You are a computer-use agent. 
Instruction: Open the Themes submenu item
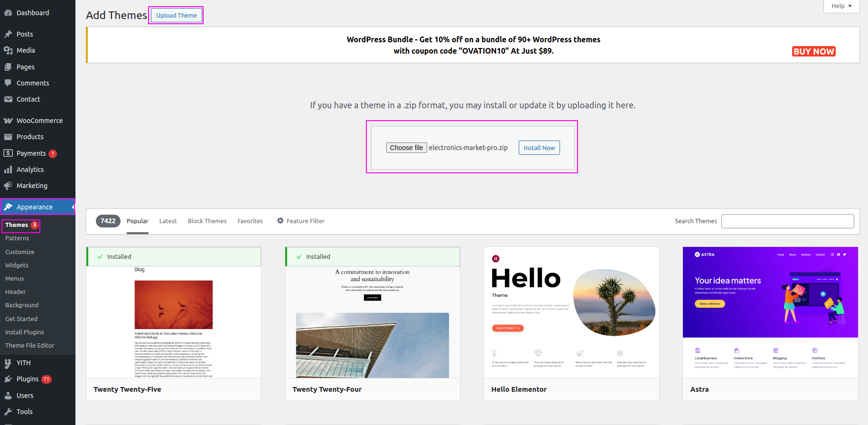click(17, 225)
